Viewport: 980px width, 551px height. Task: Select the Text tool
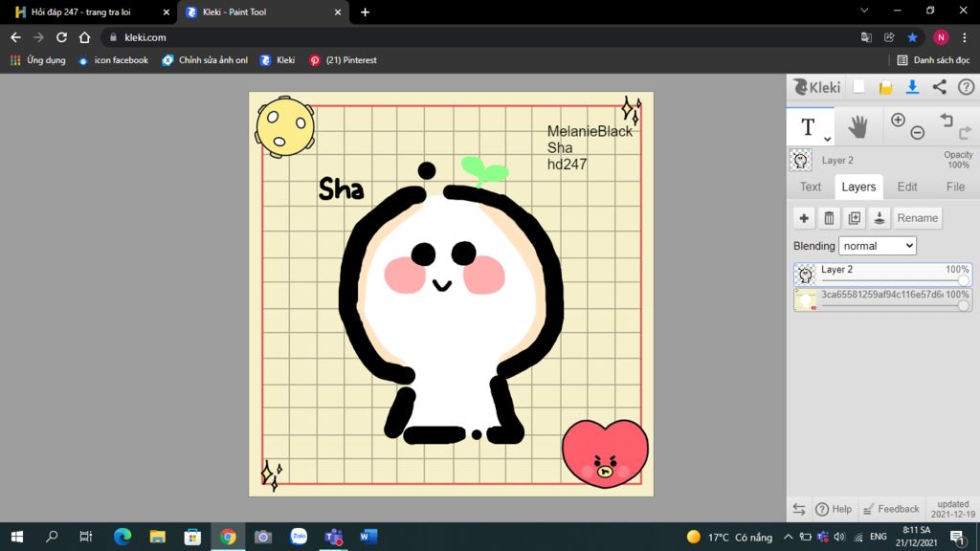tap(808, 127)
